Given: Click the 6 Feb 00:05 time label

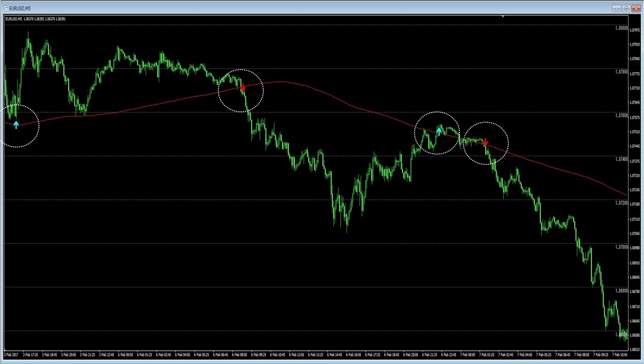Looking at the screenshot, I should pos(126,355).
